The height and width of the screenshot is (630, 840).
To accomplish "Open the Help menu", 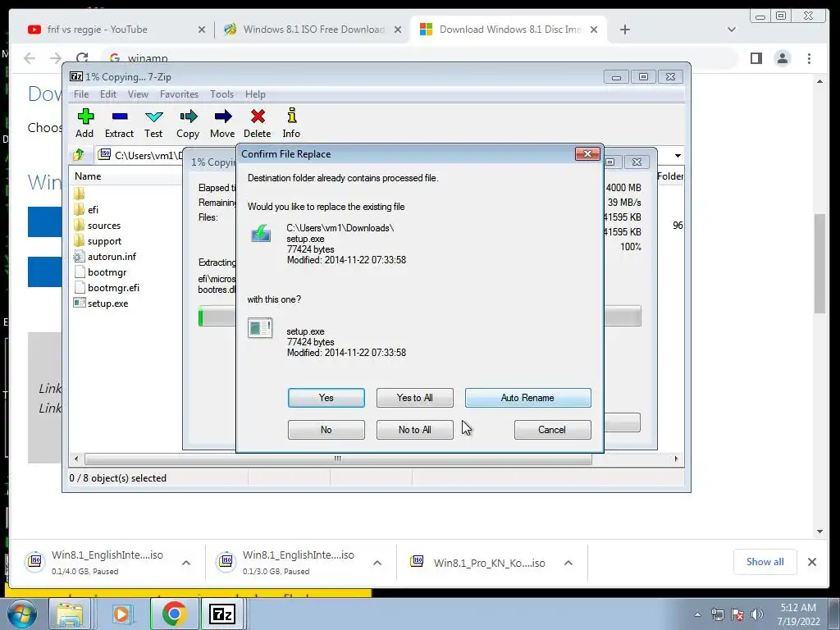I will coord(255,94).
